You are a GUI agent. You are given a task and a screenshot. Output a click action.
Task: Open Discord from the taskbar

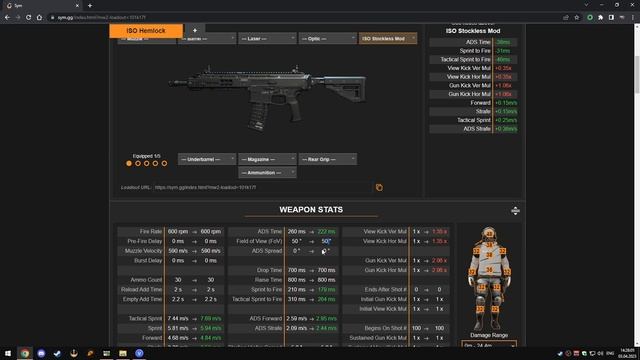tap(41, 353)
